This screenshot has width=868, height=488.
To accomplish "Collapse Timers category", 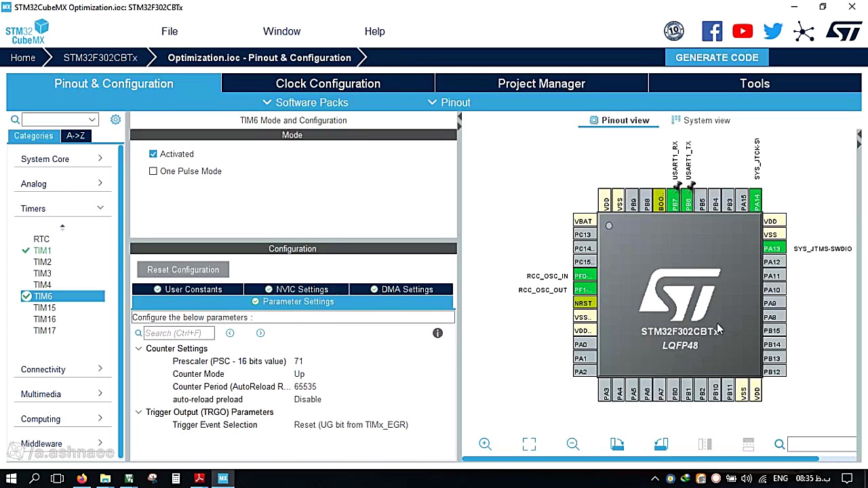I will coord(62,209).
